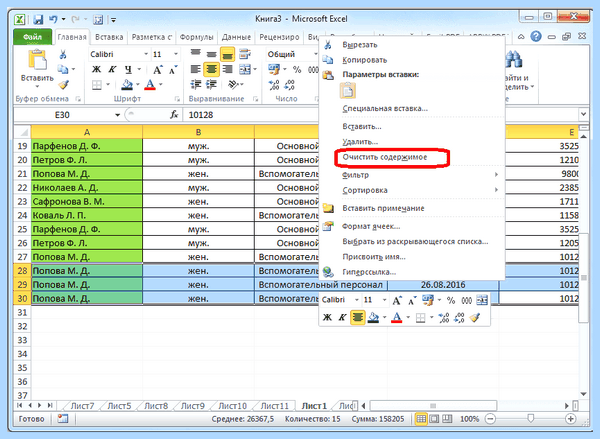Toggle center alignment in the ribbon
The height and width of the screenshot is (439, 600).
point(211,69)
